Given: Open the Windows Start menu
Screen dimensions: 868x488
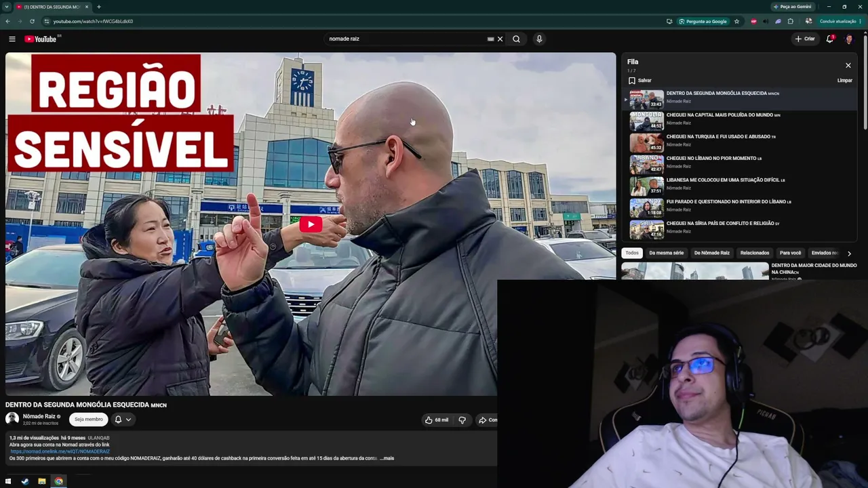Looking at the screenshot, I should coord(8,481).
